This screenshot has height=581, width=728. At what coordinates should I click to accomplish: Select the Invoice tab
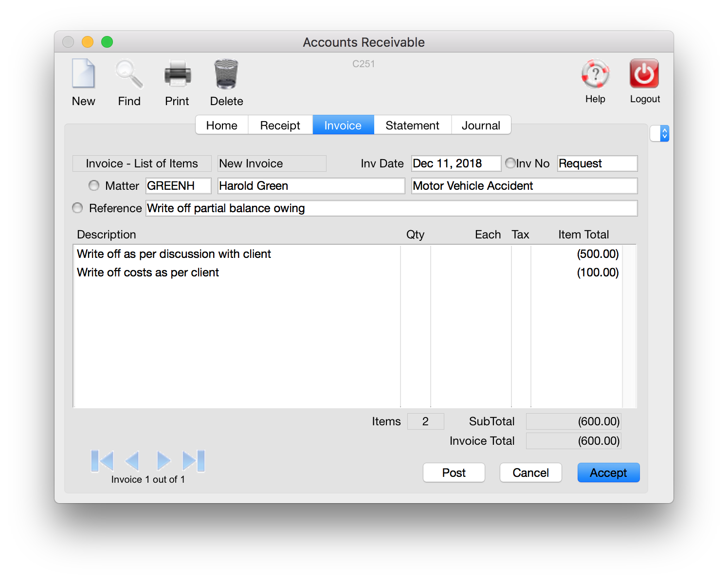[x=343, y=125]
